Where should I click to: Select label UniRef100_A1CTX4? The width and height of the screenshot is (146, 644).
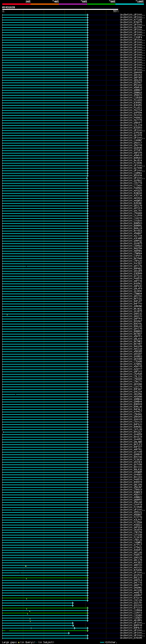tap(131, 236)
